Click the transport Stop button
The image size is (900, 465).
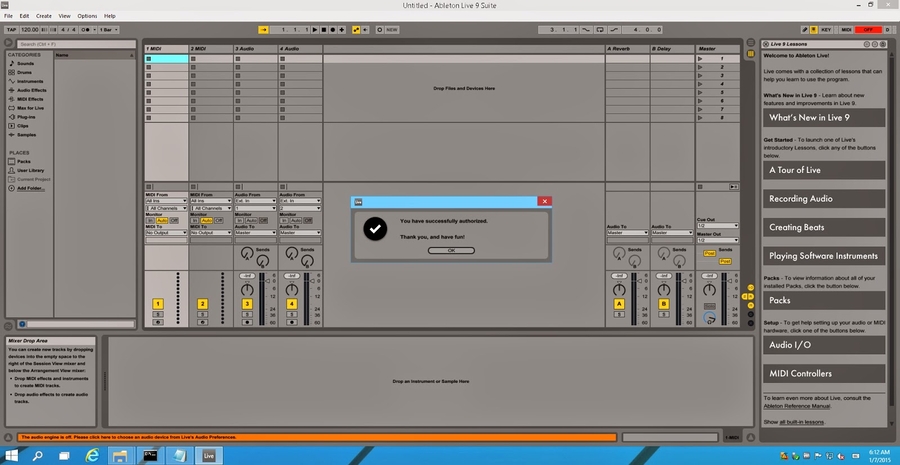point(324,30)
